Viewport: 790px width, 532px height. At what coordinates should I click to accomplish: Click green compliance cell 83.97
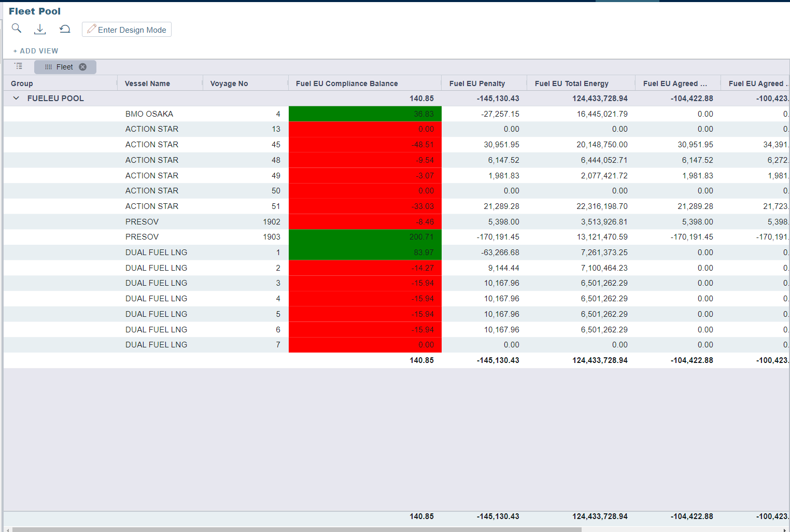[x=365, y=253]
